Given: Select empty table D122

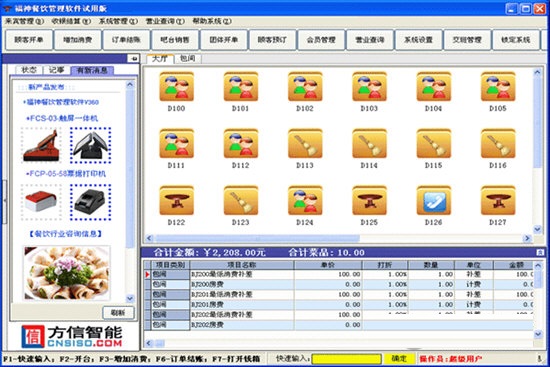Looking at the screenshot, I should [x=176, y=200].
